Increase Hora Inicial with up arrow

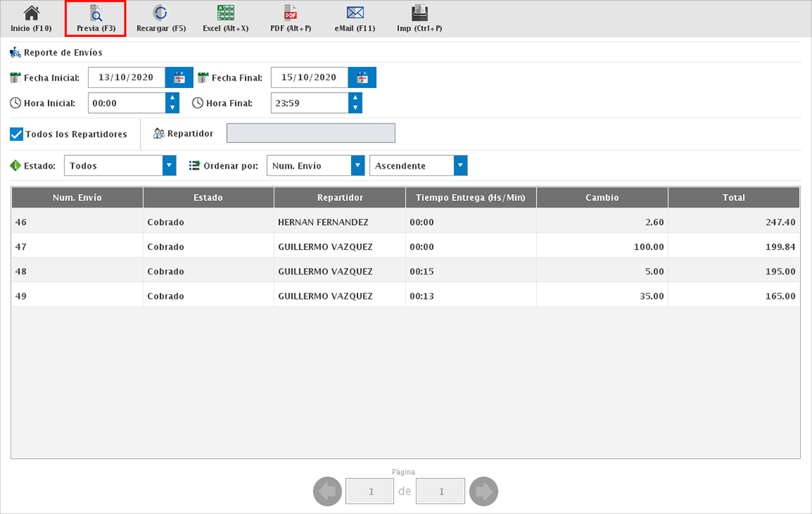click(172, 98)
